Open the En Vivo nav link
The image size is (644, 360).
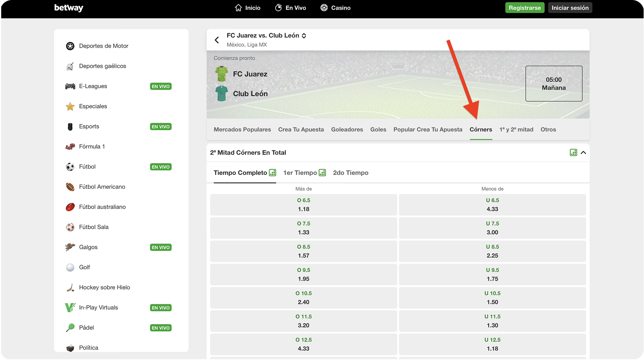point(290,8)
